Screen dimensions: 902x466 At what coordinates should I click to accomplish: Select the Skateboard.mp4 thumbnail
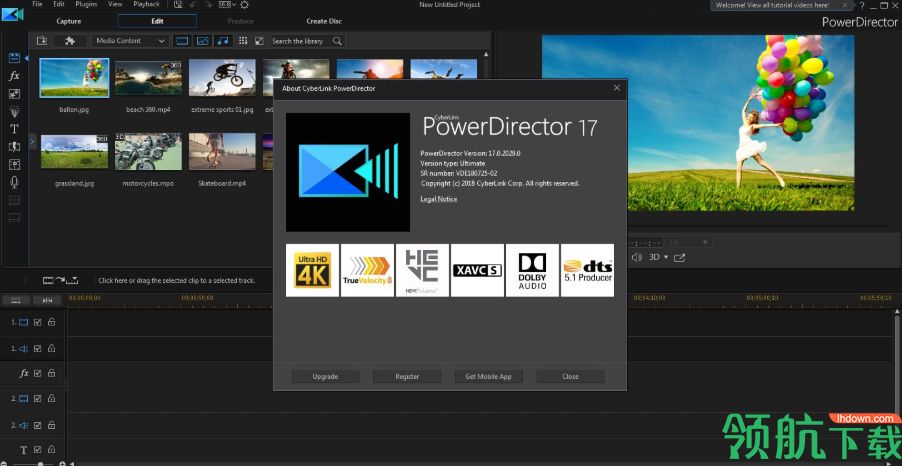coord(222,151)
